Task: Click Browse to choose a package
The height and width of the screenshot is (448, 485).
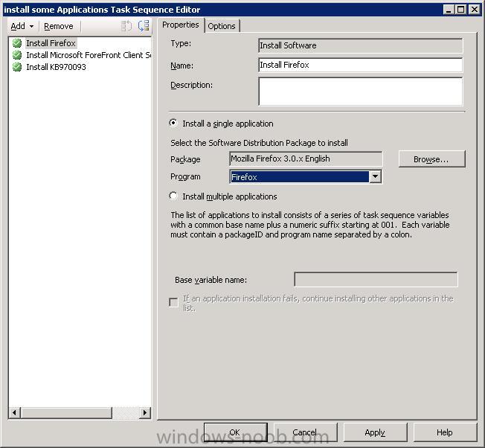Action: (431, 159)
